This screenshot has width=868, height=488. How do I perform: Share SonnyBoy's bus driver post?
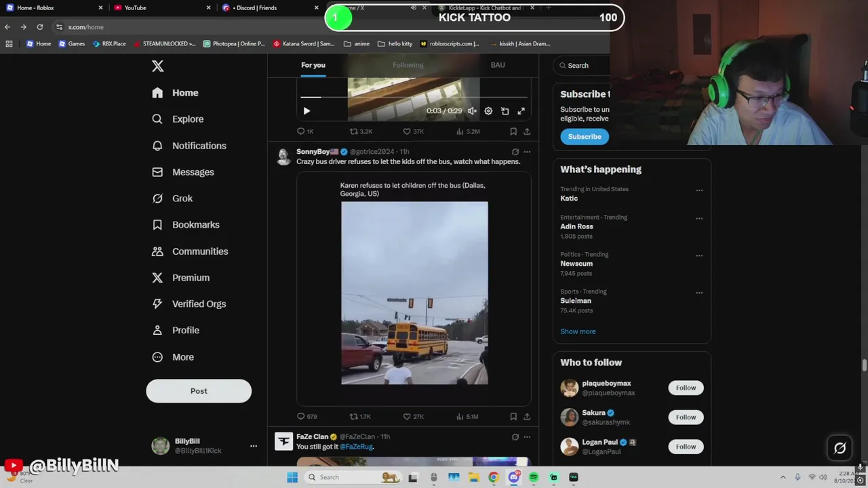coord(527,417)
